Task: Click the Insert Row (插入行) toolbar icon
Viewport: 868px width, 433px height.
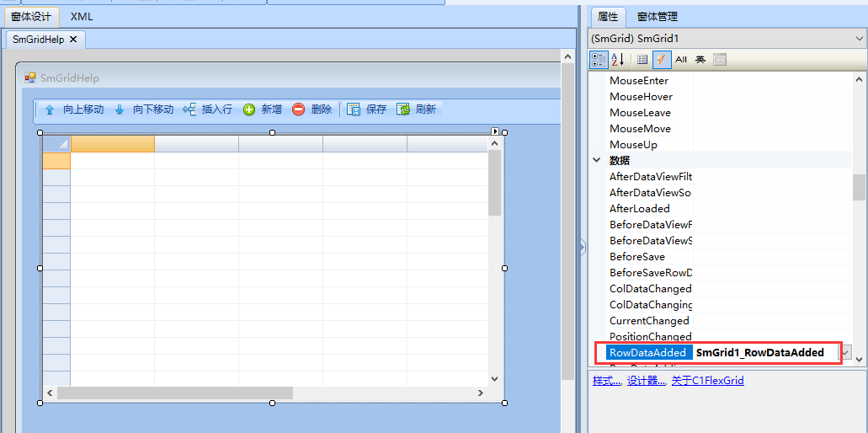Action: click(x=189, y=110)
